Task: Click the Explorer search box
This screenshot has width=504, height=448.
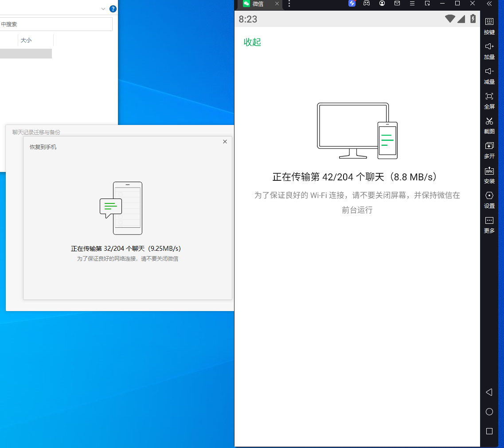Action: coord(55,24)
